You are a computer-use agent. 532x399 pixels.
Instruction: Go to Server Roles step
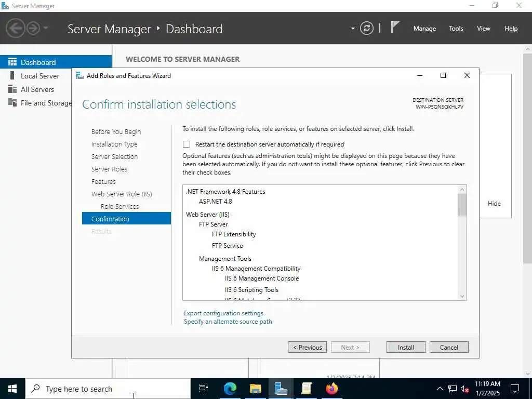[109, 169]
